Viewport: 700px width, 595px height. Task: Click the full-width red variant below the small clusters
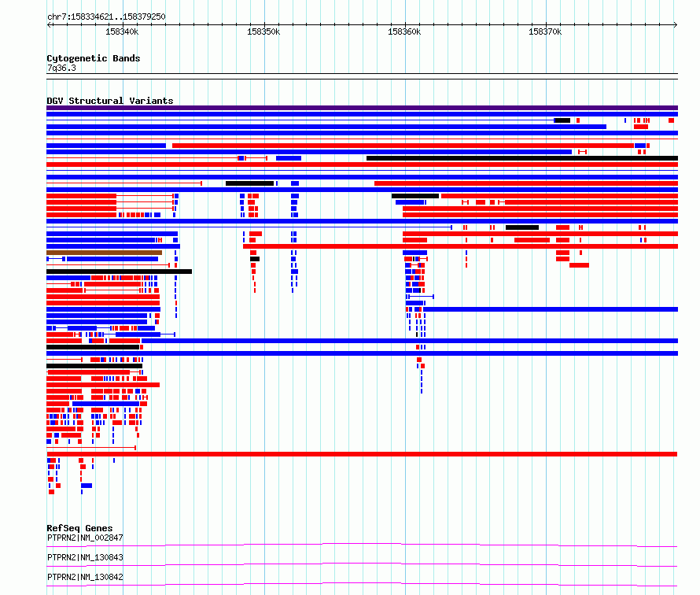coord(362,454)
